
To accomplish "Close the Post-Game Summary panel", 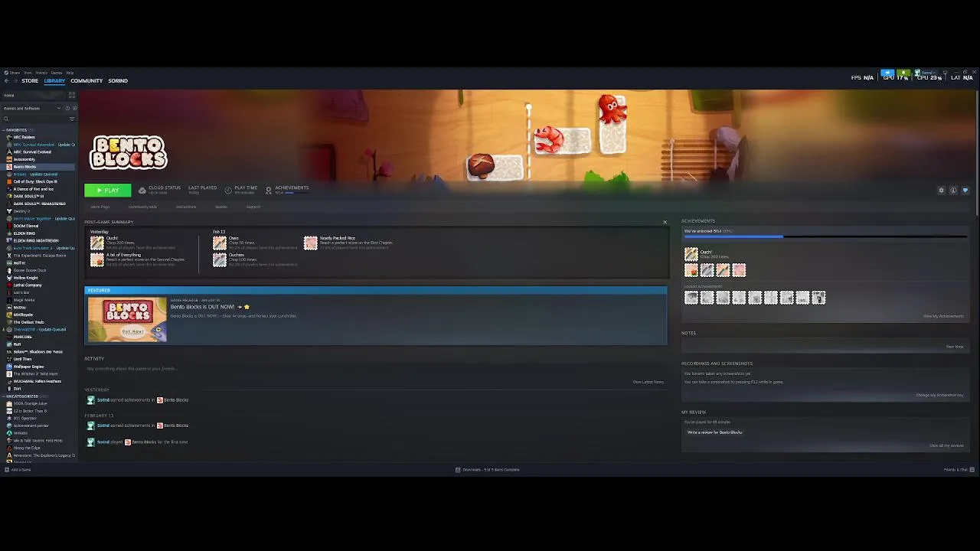I will pyautogui.click(x=665, y=222).
